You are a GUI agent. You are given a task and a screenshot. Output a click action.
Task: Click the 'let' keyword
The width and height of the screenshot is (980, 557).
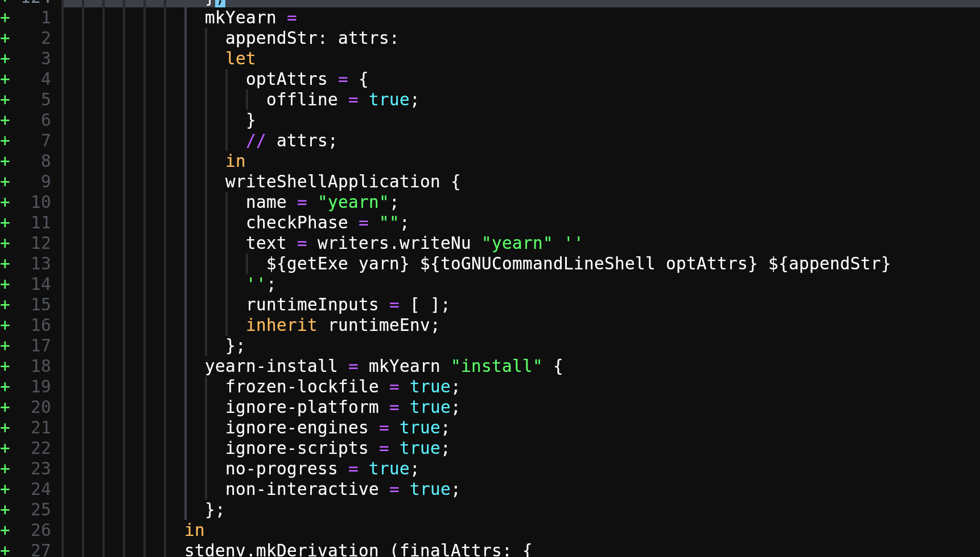[240, 59]
